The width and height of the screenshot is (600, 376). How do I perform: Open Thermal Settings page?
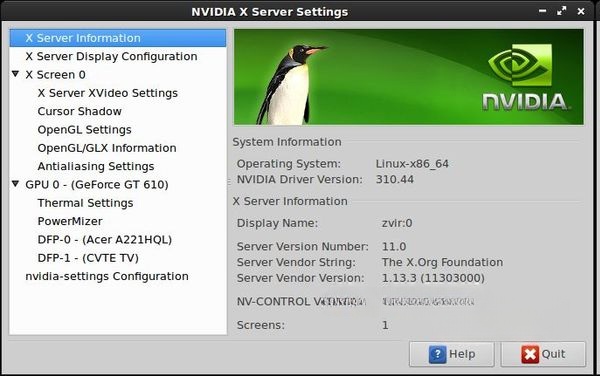(85, 203)
